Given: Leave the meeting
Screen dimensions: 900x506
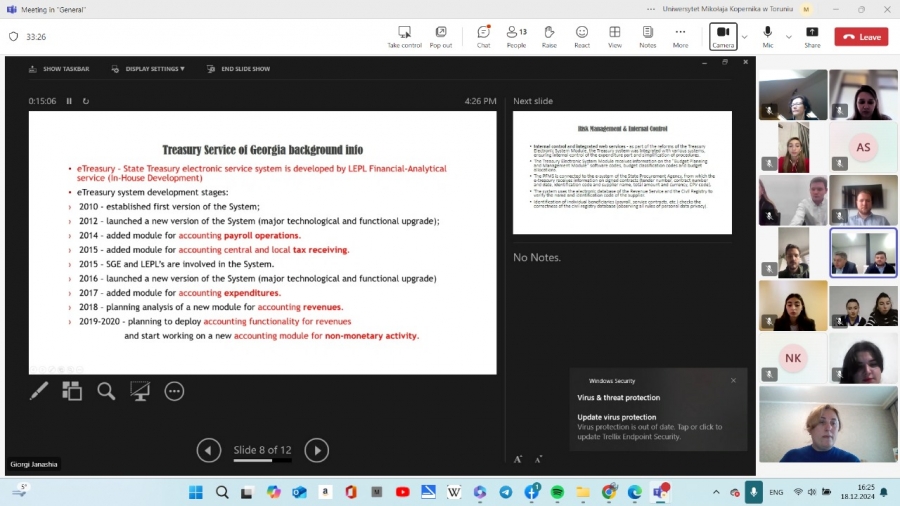Looking at the screenshot, I should pos(861,37).
